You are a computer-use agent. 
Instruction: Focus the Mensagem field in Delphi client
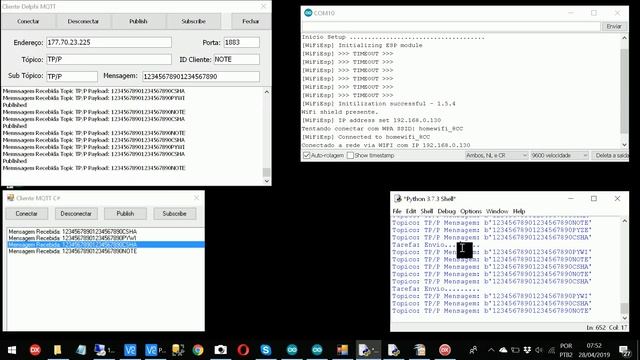tap(201, 76)
